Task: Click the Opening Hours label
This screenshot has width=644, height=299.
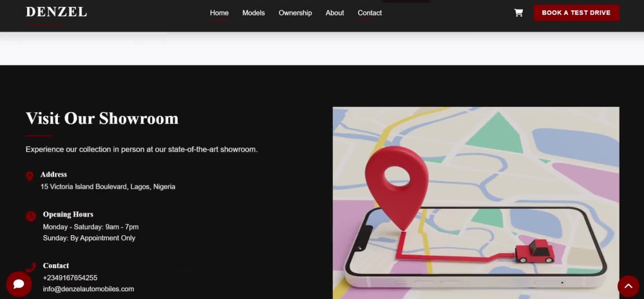Action: pyautogui.click(x=68, y=215)
